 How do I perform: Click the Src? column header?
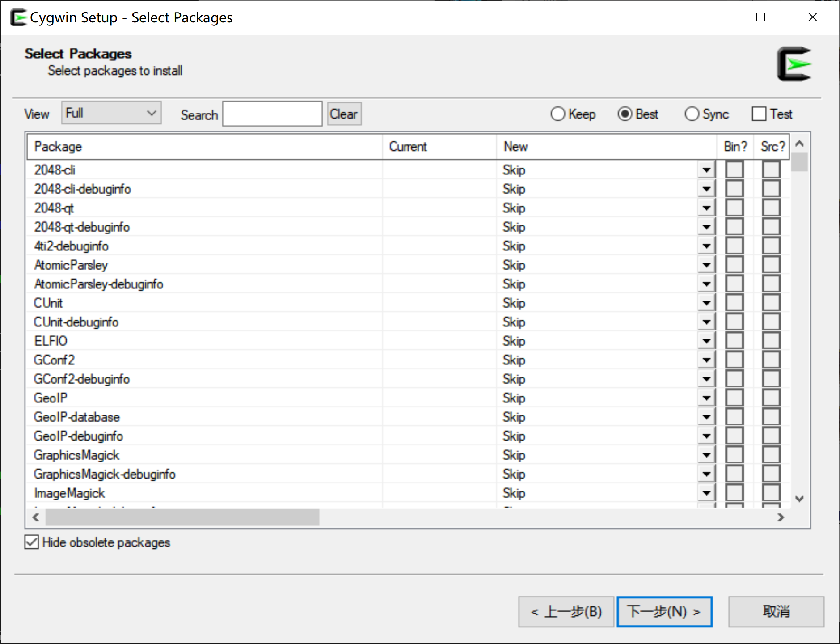[772, 147]
